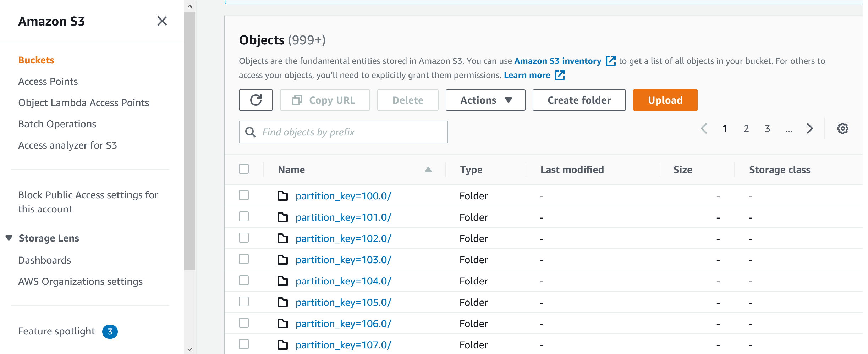868x354 pixels.
Task: Go to next page with right chevron
Action: point(810,128)
